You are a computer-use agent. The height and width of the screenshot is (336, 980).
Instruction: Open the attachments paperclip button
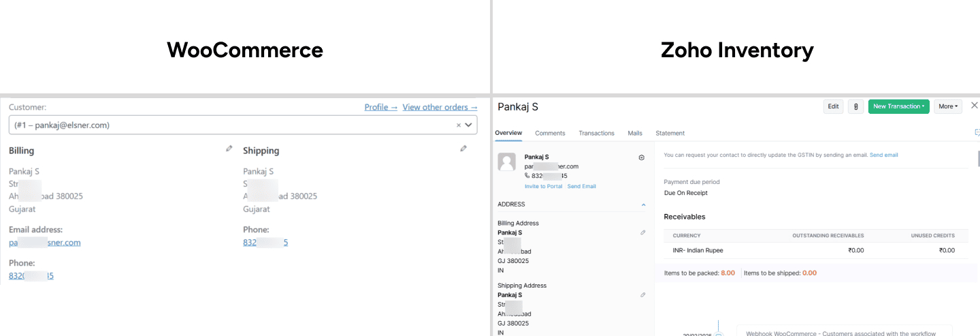click(855, 106)
